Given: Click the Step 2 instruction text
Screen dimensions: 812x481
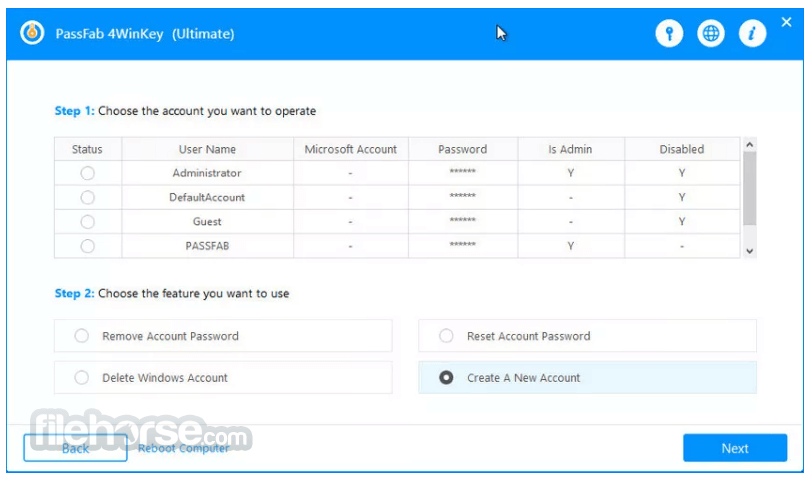Looking at the screenshot, I should coord(172,294).
